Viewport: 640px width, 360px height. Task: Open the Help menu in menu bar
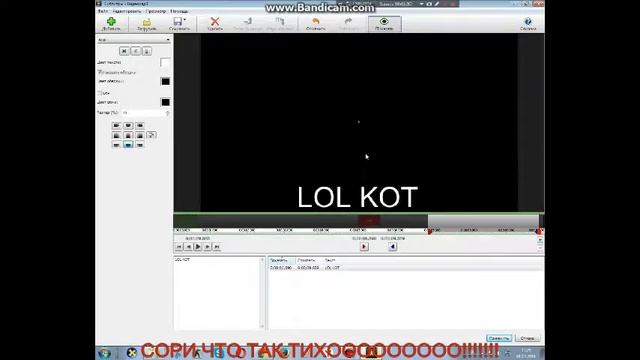coord(179,11)
